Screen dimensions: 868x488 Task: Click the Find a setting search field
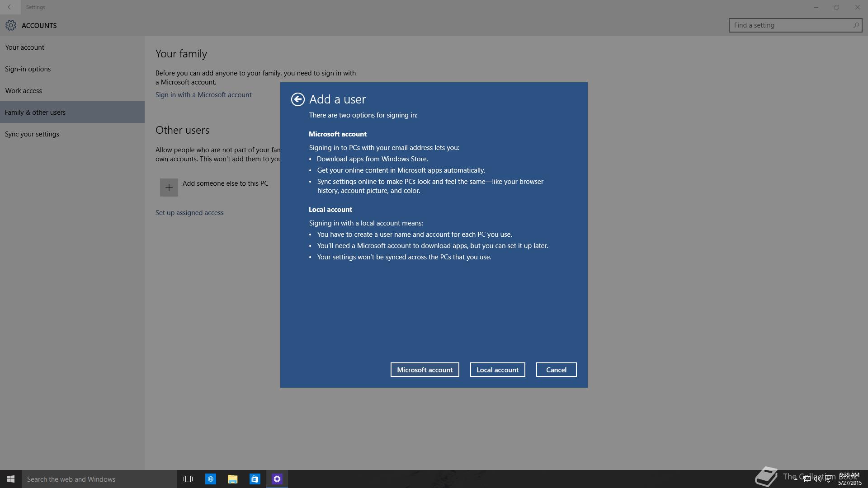(795, 25)
